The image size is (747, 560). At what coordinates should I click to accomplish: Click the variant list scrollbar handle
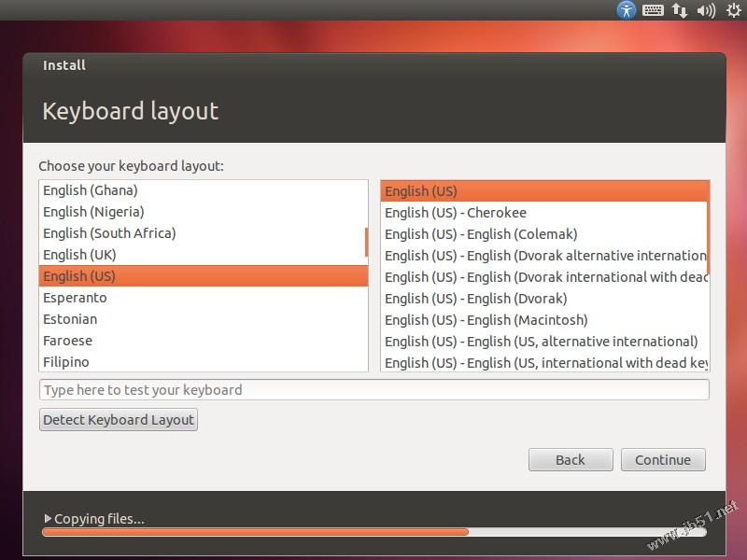coord(709,226)
